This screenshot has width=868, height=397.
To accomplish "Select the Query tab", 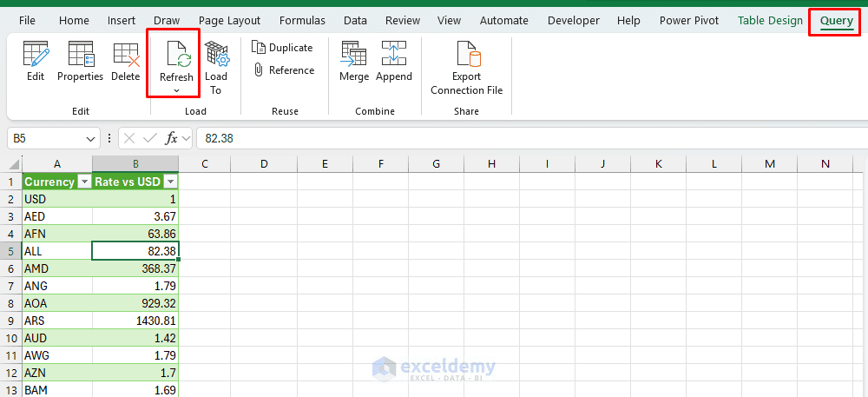I will tap(837, 21).
